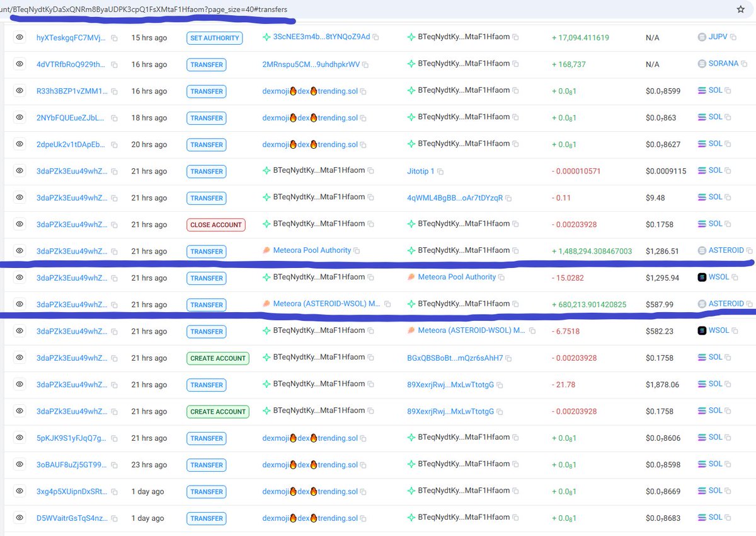Open eye preview for the 2NYbFQUEueZJbL transaction
The width and height of the screenshot is (756, 536).
[x=20, y=117]
